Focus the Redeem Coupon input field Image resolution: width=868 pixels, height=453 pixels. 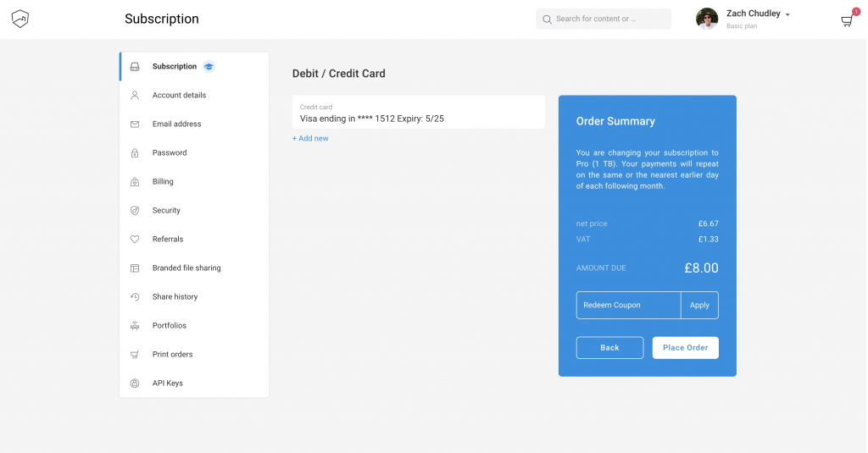(628, 306)
